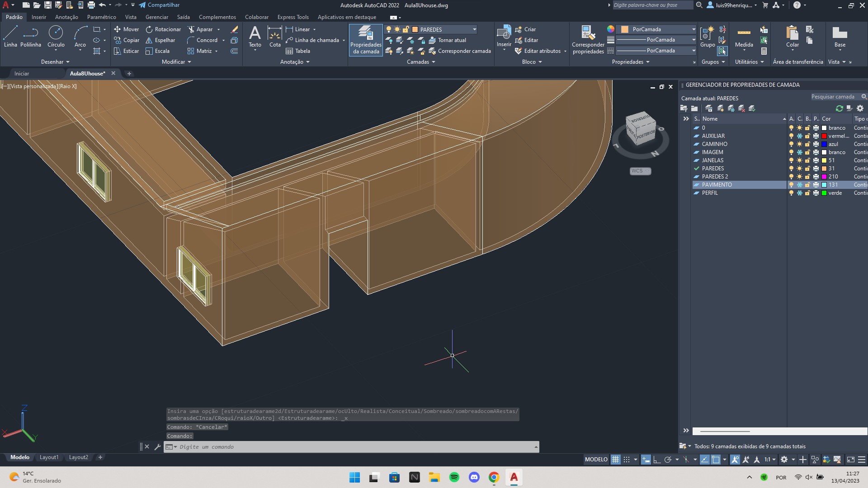The height and width of the screenshot is (488, 868).
Task: Toggle on/off bulb for PAVIMENTO layer
Action: pyautogui.click(x=791, y=185)
